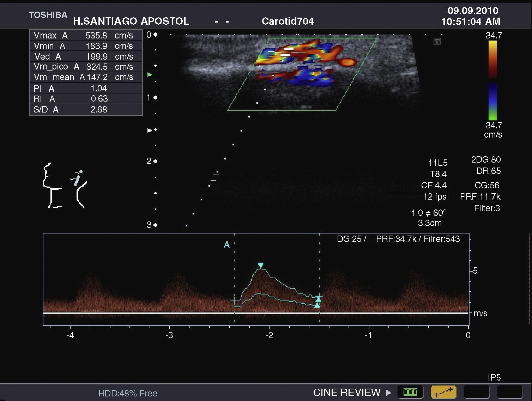Click the green focus marker arrow on depth scale
Image resolution: width=532 pixels, height=401 pixels.
(x=150, y=75)
